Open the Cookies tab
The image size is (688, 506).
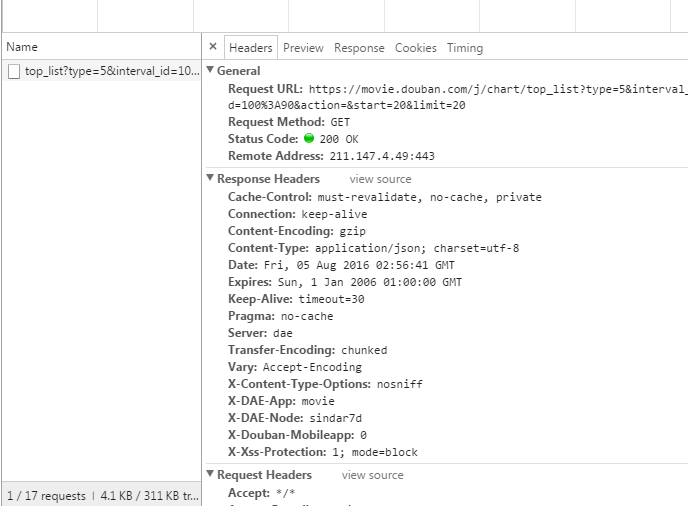416,48
